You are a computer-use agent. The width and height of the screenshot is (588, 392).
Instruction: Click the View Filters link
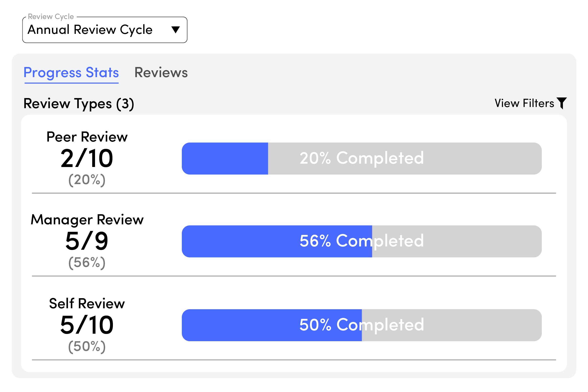pos(524,103)
